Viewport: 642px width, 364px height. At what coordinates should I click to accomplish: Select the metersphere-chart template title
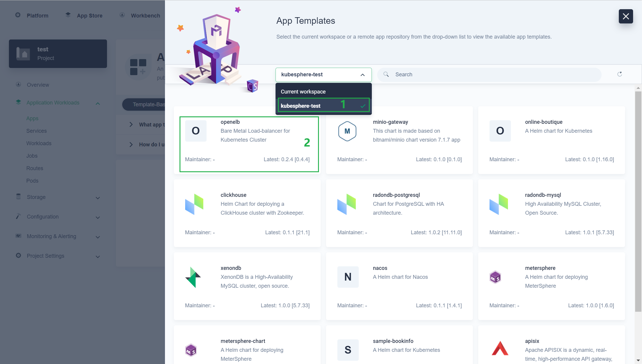[x=243, y=341]
